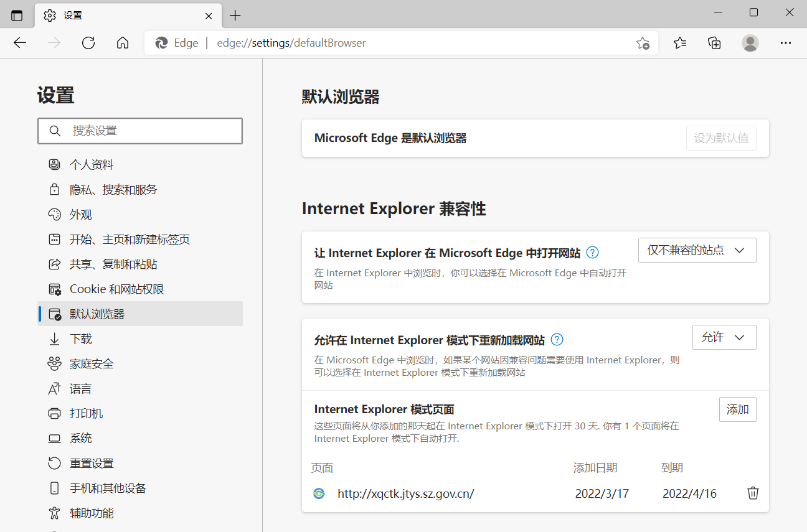
Task: Open 下载 settings from sidebar
Action: [x=80, y=338]
